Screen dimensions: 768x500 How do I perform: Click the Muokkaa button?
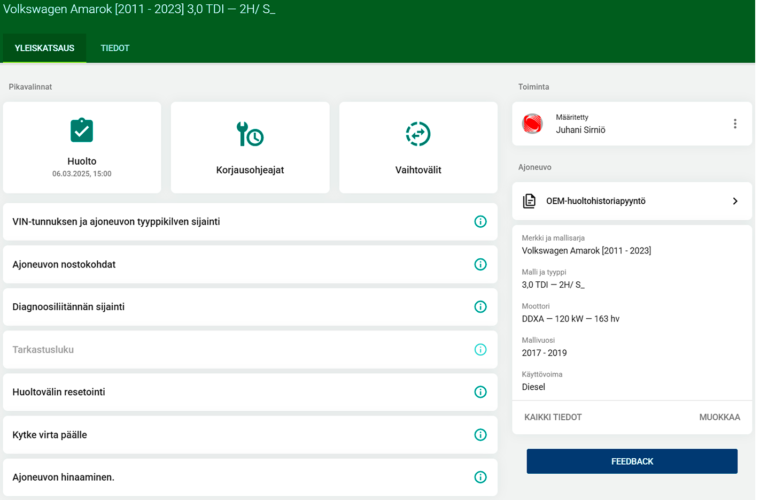[x=720, y=417]
